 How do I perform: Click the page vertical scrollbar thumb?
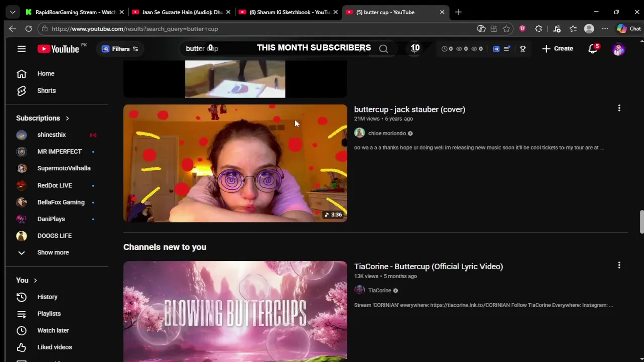pos(641,222)
